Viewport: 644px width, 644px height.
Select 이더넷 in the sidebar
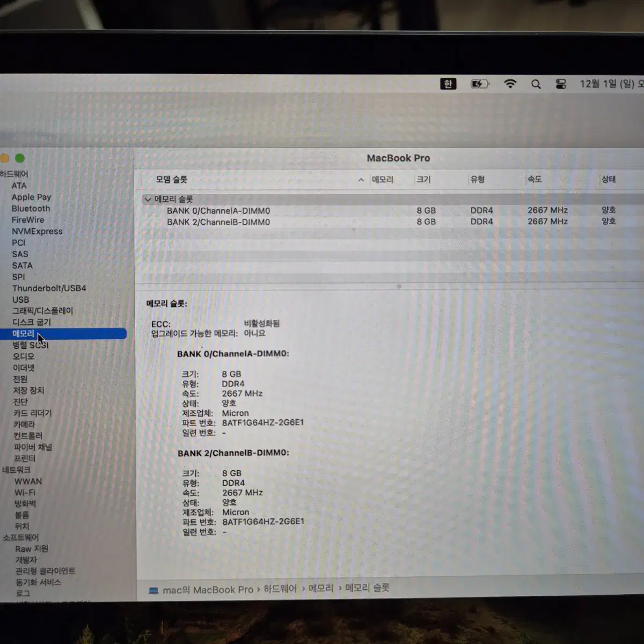(24, 368)
